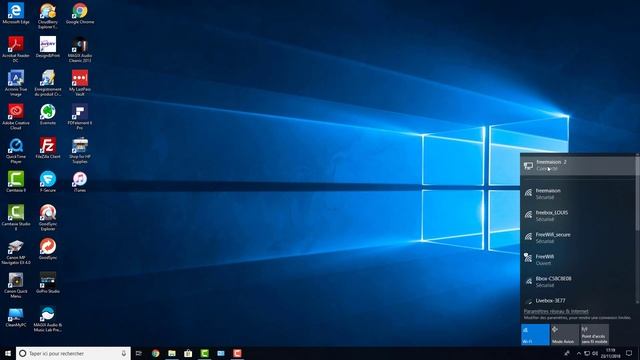Open the clock and date flyout
640x360 pixels.
[611, 353]
